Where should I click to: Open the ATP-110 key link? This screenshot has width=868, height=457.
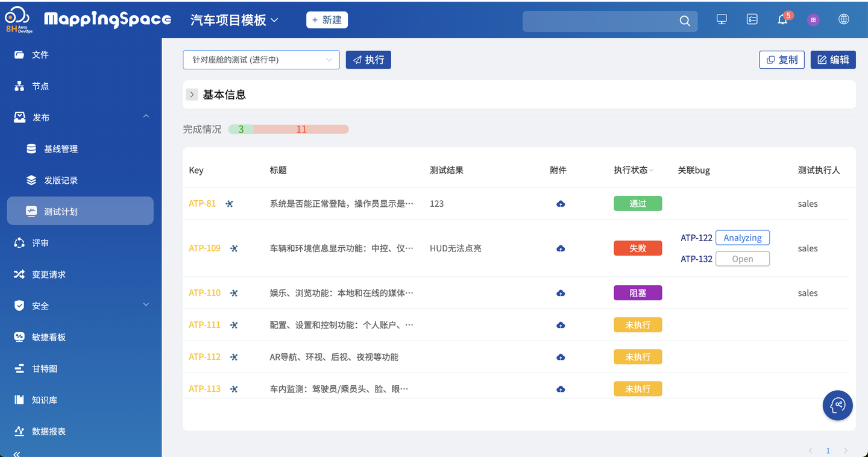205,293
